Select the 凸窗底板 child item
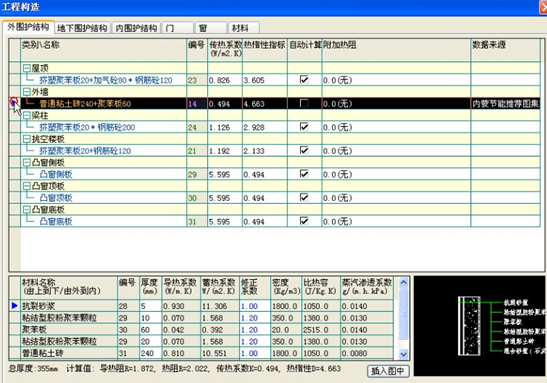This screenshot has width=547, height=383. coord(56,221)
